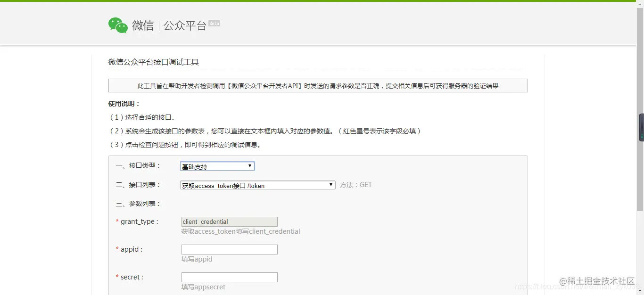
Task: Click the 一、接口类型 label
Action: pos(139,165)
